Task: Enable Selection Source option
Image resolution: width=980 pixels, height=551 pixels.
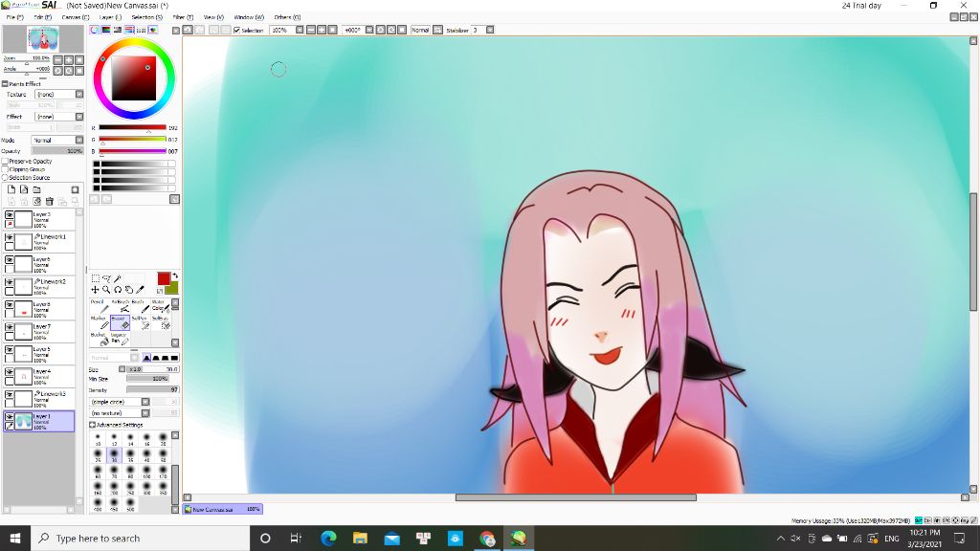Action: [x=5, y=177]
